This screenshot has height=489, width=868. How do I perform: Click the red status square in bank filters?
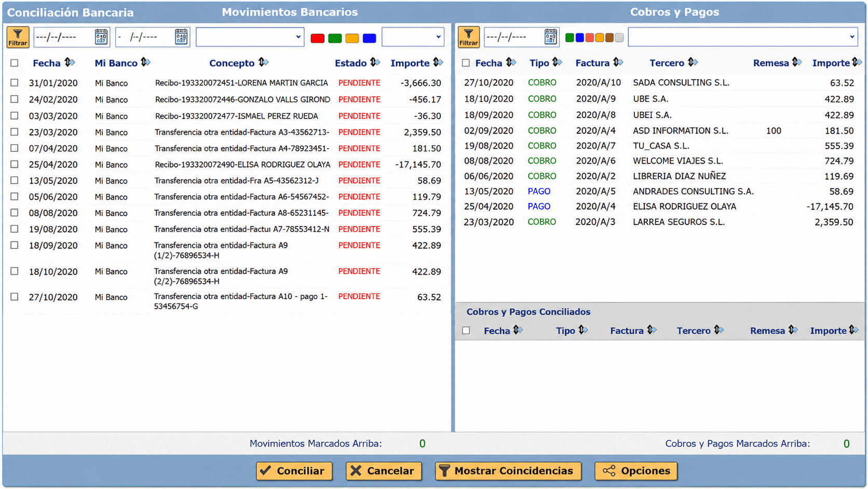317,38
